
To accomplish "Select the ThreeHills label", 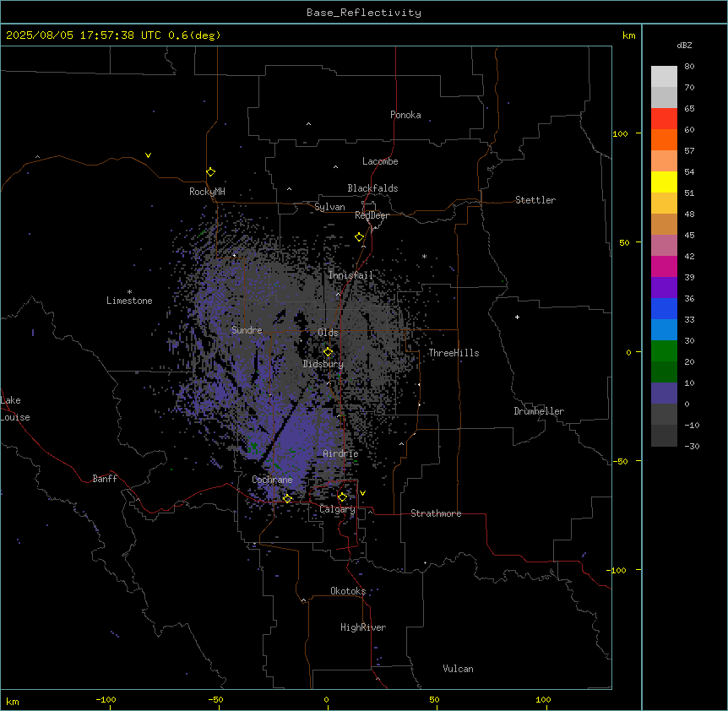I will tap(454, 353).
